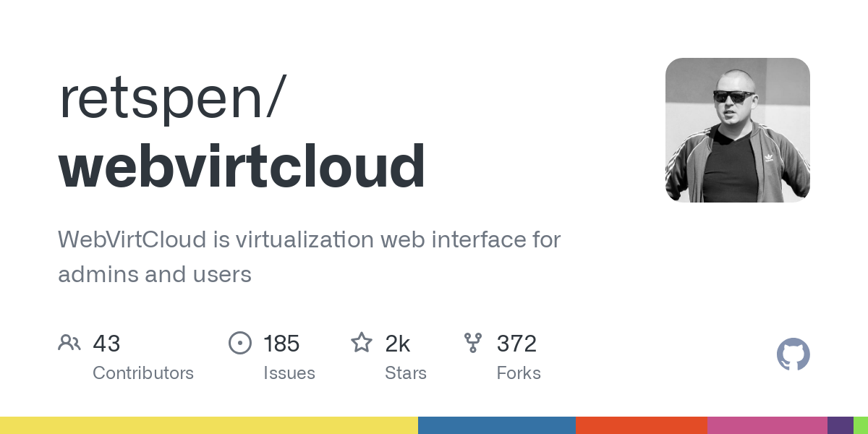Select the Issues label
Viewport: 868px width, 434px height.
pyautogui.click(x=289, y=373)
